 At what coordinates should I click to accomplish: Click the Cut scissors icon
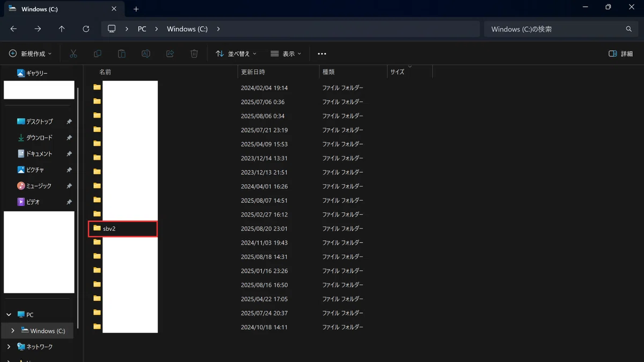pos(74,54)
